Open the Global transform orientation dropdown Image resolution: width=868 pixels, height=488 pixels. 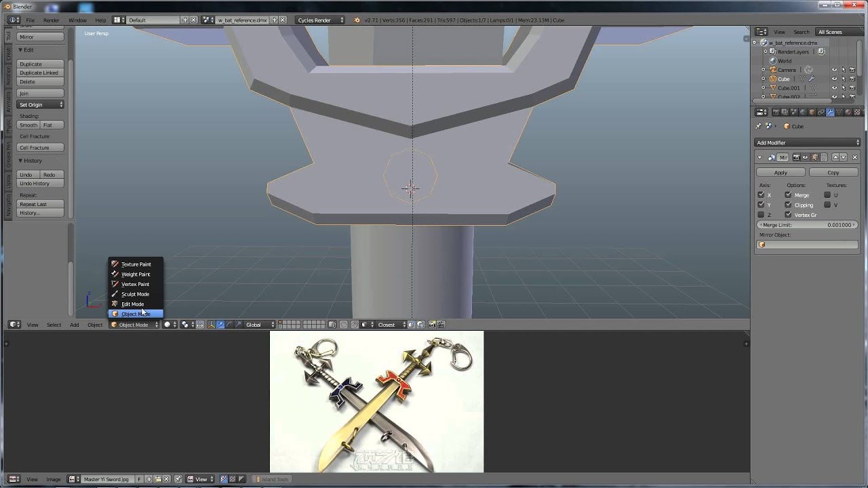(x=260, y=325)
